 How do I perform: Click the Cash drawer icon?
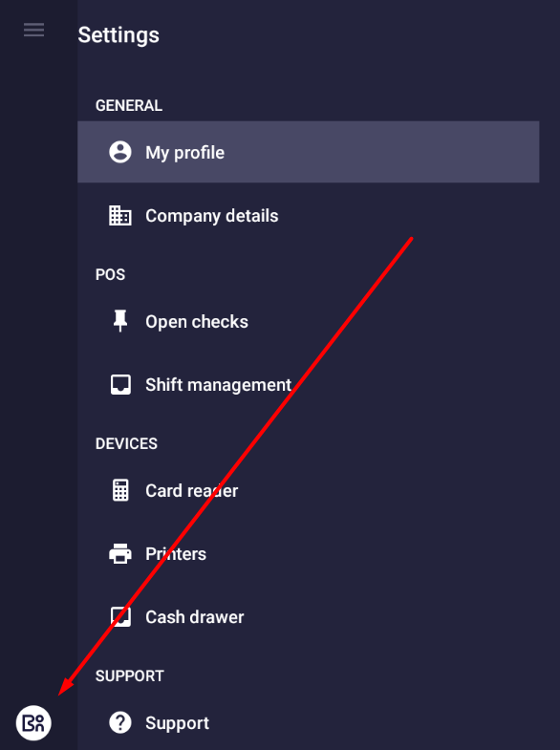[x=120, y=616]
